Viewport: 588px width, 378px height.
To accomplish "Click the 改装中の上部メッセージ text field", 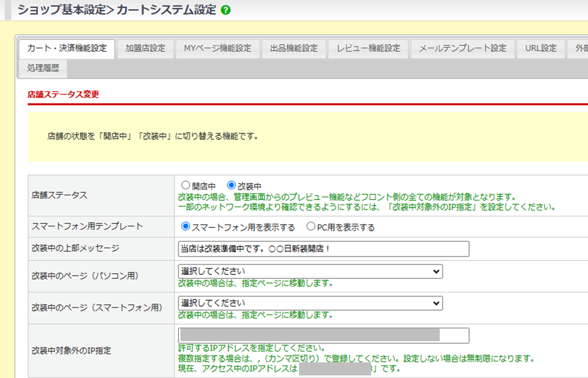I will tap(323, 249).
